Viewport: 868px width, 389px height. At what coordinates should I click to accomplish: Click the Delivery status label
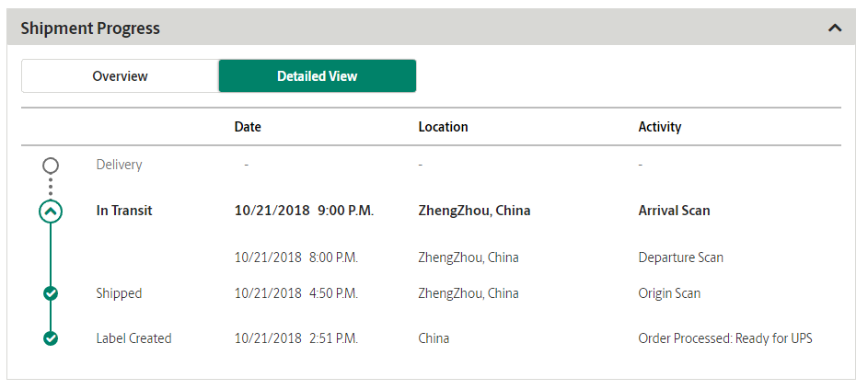(119, 165)
